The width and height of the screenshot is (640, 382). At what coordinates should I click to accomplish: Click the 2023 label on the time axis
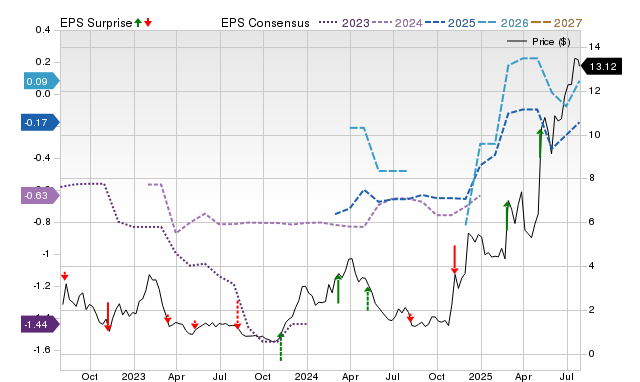click(x=133, y=376)
